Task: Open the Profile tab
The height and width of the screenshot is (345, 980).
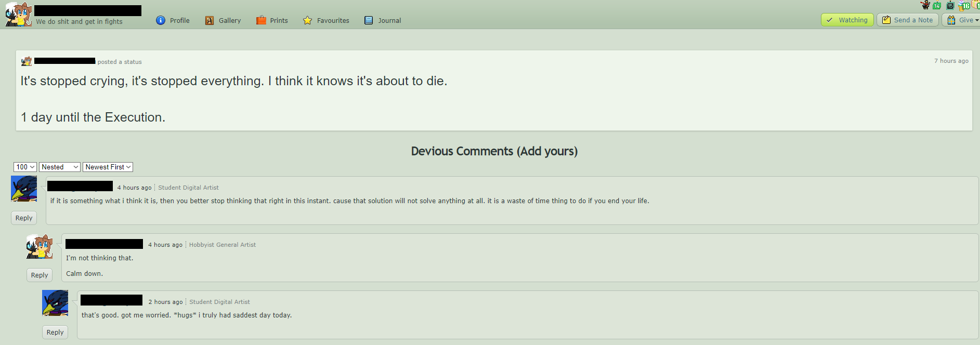Action: (x=173, y=20)
